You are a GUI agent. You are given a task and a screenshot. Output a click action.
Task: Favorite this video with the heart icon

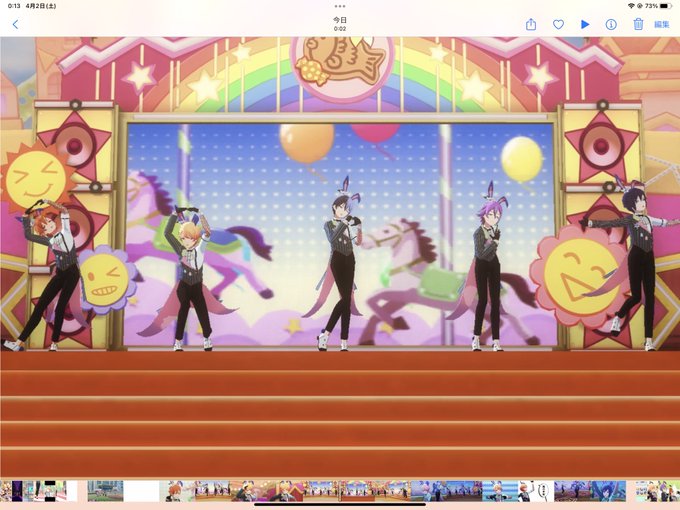pos(558,25)
